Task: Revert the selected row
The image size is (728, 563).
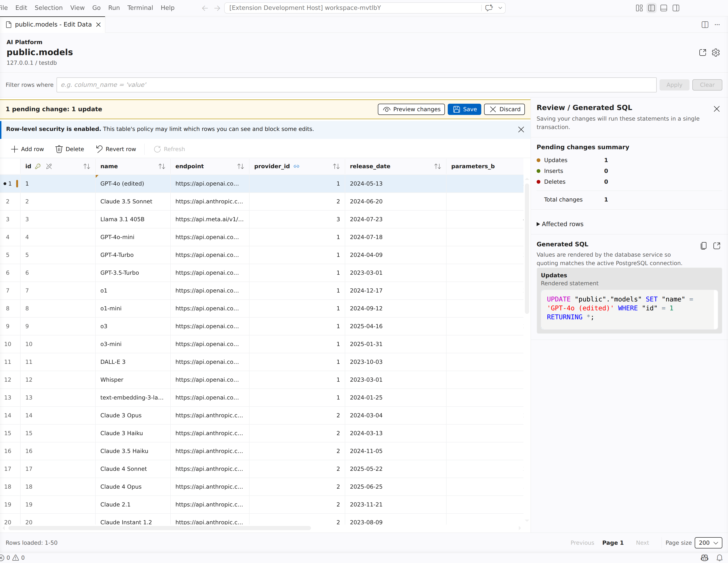Action: pos(116,149)
